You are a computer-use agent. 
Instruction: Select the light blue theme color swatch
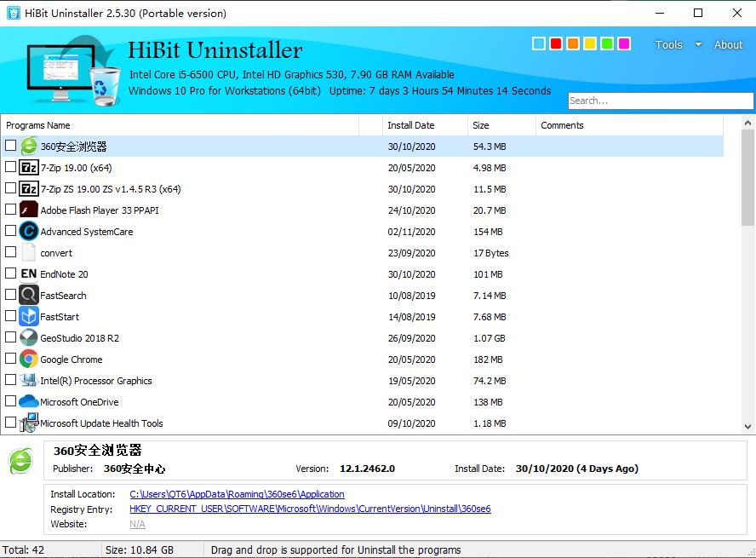(x=539, y=43)
